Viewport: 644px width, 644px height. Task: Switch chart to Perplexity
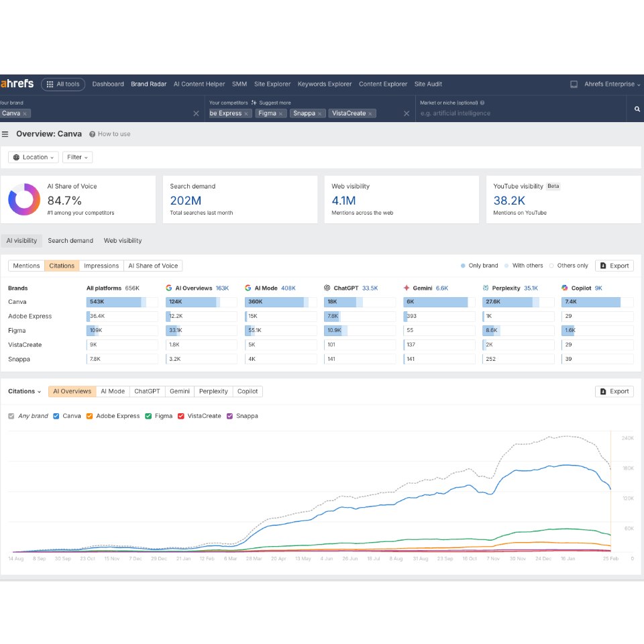point(213,391)
